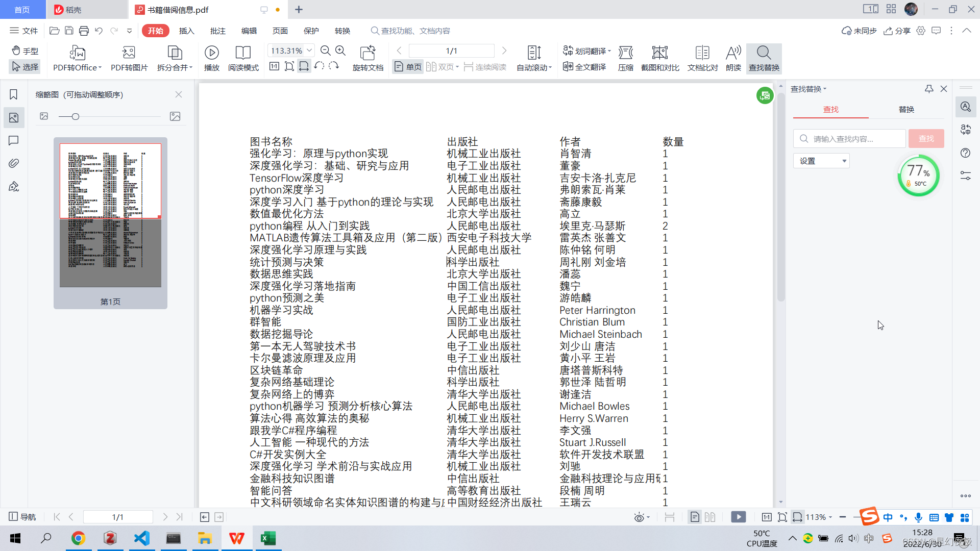Viewport: 980px width, 551px height.
Task: Switch to the 替换 replace tab
Action: (x=906, y=109)
